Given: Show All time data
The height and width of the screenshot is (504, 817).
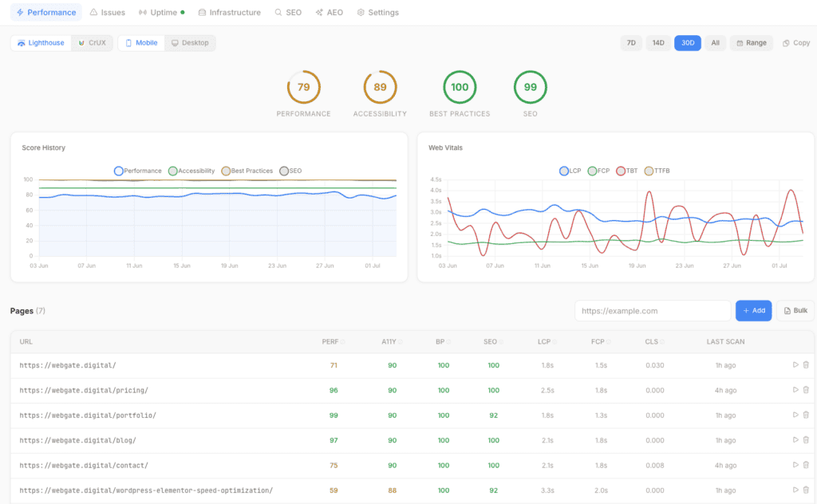Looking at the screenshot, I should 716,43.
